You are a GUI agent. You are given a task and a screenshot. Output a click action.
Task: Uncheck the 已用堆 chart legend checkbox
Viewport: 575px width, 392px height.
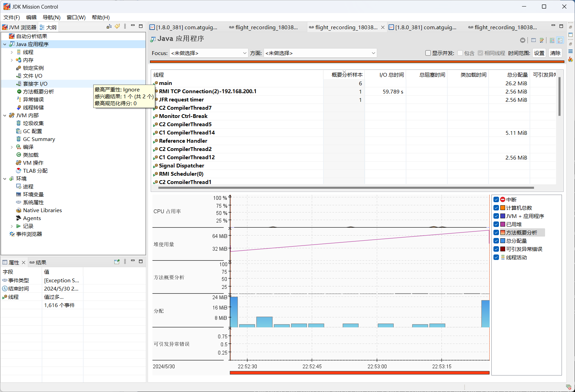(496, 224)
